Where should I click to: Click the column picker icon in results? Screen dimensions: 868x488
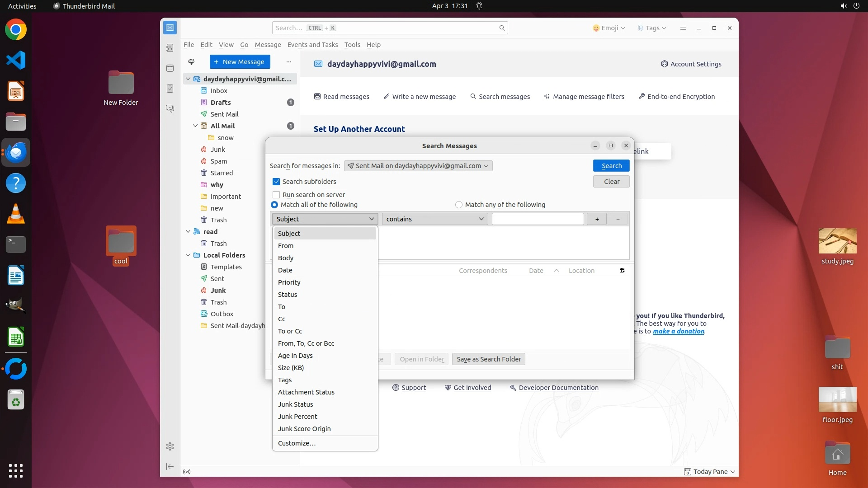(x=622, y=270)
